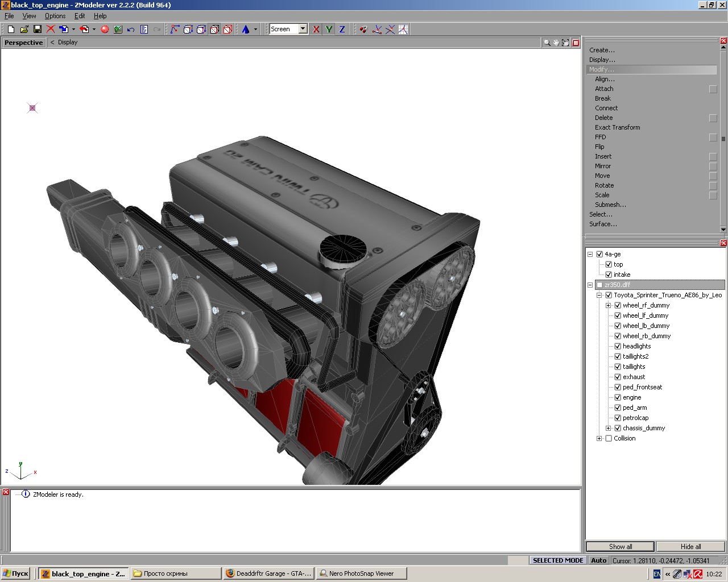Switch to Deaddrftr Garage taskbar window
Image resolution: width=728 pixels, height=582 pixels.
click(x=268, y=573)
